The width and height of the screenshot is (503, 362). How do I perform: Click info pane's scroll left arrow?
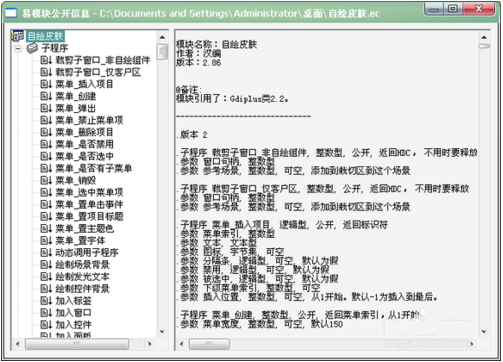click(x=181, y=344)
